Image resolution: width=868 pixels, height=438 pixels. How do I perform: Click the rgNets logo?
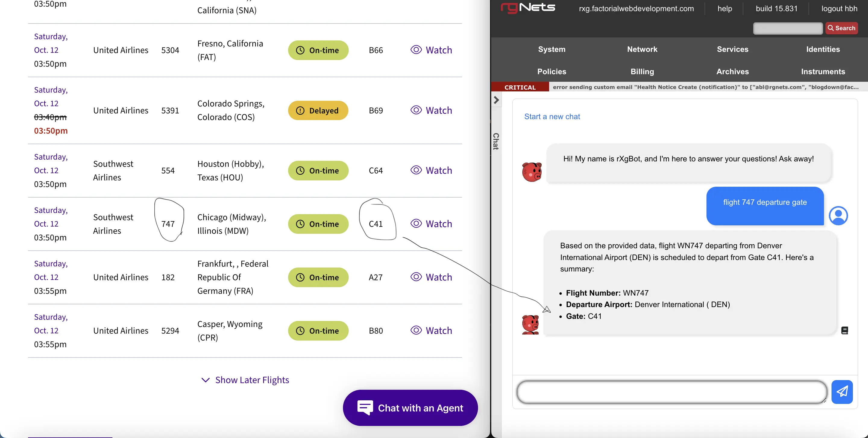pos(528,8)
